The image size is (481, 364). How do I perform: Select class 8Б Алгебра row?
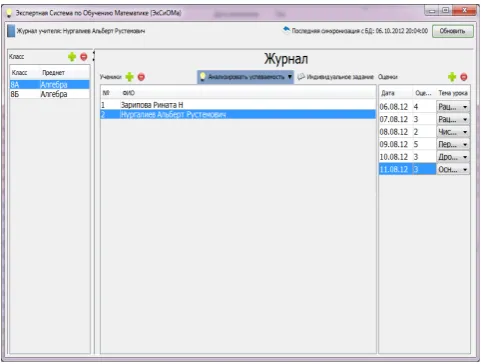[x=50, y=94]
